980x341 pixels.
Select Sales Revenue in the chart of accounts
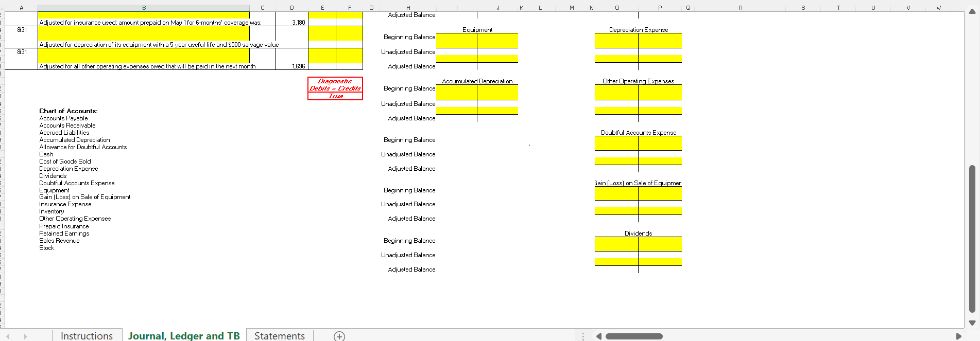pos(59,241)
